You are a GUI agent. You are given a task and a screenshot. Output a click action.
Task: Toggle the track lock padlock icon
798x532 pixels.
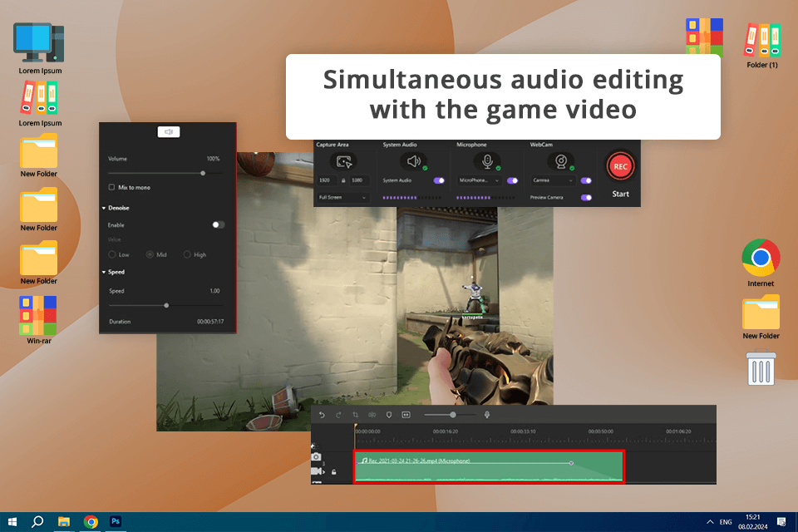[x=334, y=472]
